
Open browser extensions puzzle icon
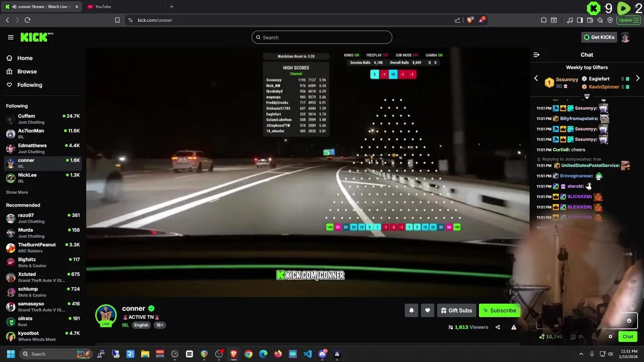point(544,20)
